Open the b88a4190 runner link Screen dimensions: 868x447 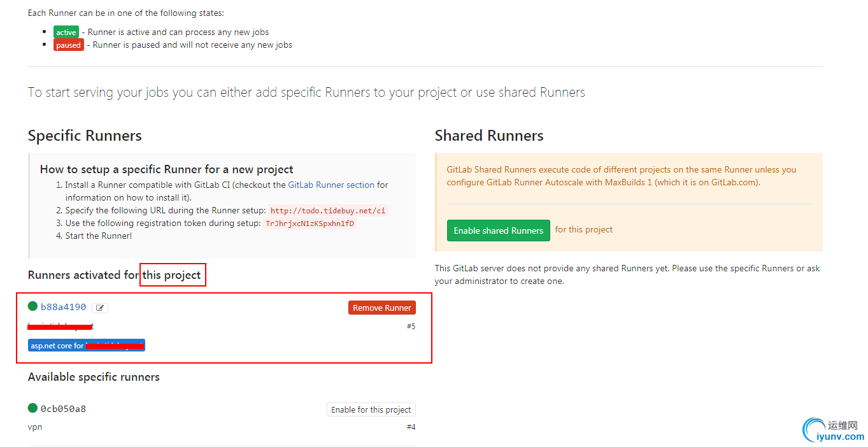(63, 307)
